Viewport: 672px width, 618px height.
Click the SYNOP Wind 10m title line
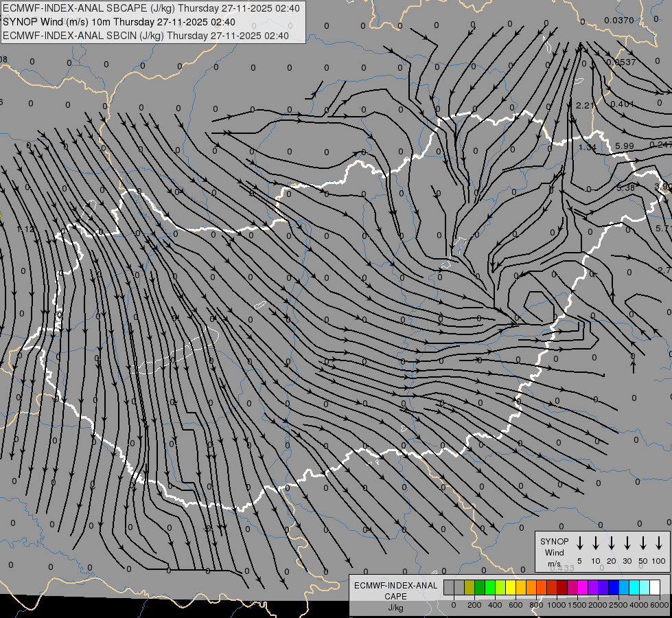(119, 22)
